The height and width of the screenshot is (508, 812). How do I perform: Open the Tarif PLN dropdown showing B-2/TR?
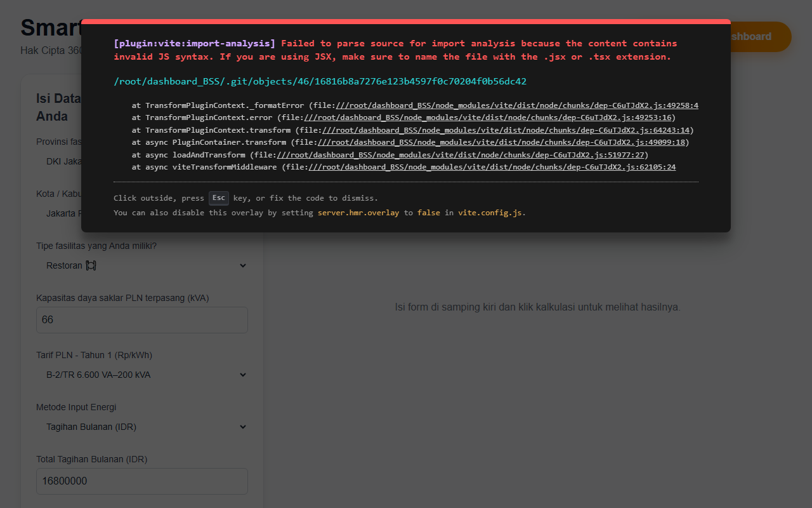tap(142, 375)
